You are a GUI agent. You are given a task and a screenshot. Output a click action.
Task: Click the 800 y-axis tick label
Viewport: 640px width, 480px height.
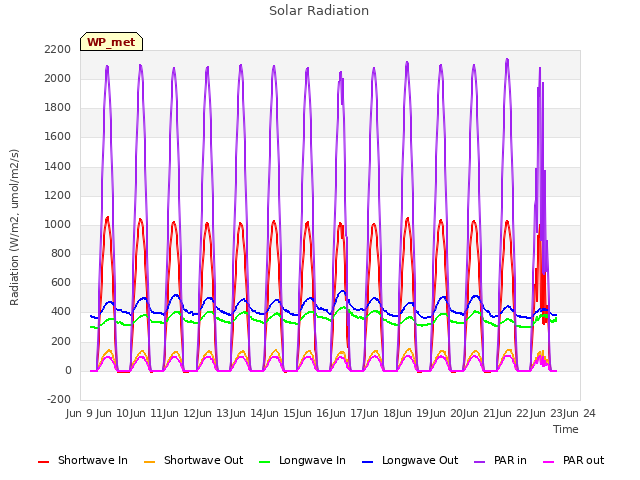[x=61, y=254]
